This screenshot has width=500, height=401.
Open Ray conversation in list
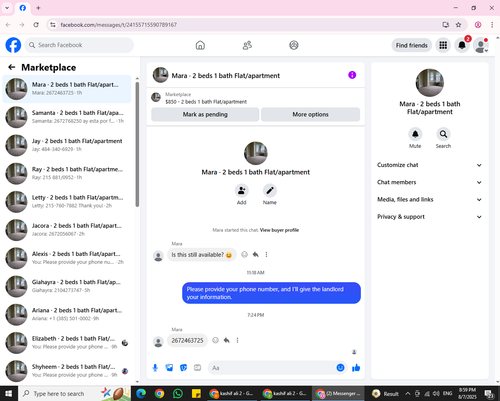(67, 173)
